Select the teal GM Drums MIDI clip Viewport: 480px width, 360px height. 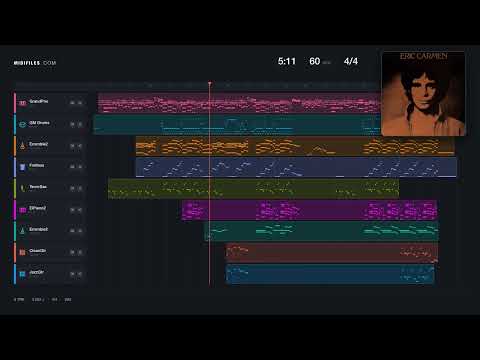coord(237,124)
